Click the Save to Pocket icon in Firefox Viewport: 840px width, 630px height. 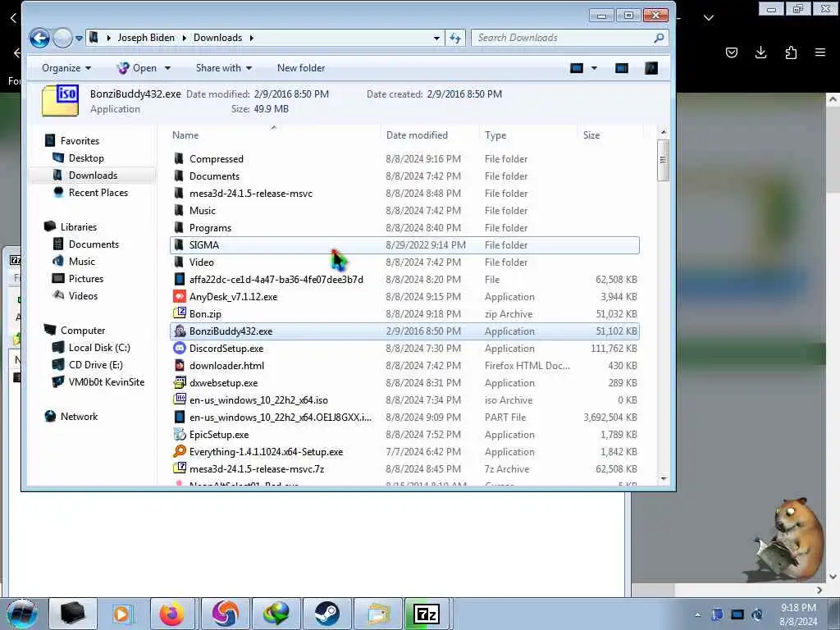[x=731, y=52]
